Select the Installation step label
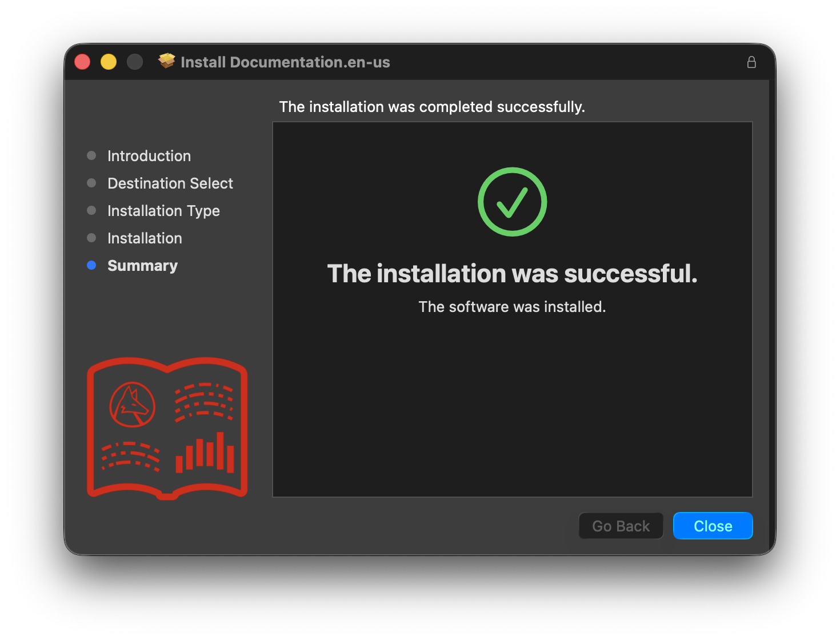Viewport: 840px width, 640px height. tap(145, 238)
